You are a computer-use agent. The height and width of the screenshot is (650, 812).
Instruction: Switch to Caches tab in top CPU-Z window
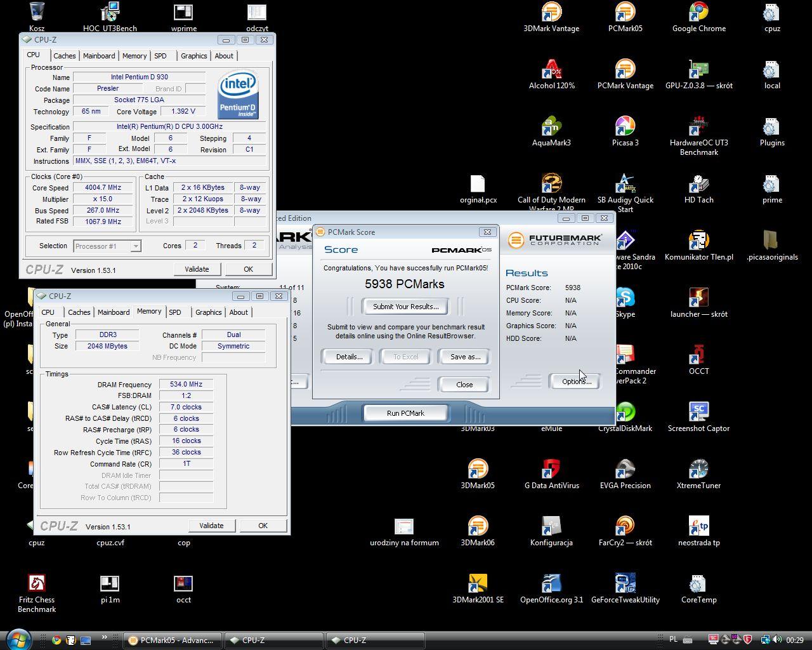tap(64, 56)
